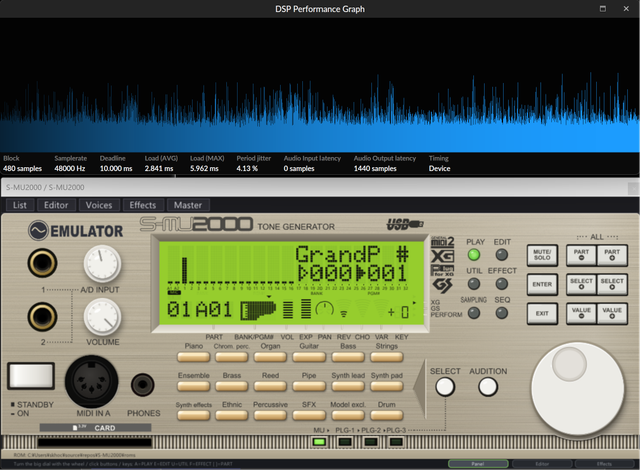The height and width of the screenshot is (470, 640).
Task: Select the Piano voice category button
Action: point(193,357)
